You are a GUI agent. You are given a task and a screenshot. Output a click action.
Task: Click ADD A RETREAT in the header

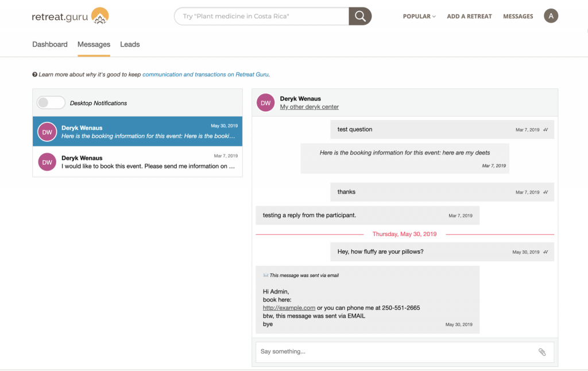coord(469,16)
